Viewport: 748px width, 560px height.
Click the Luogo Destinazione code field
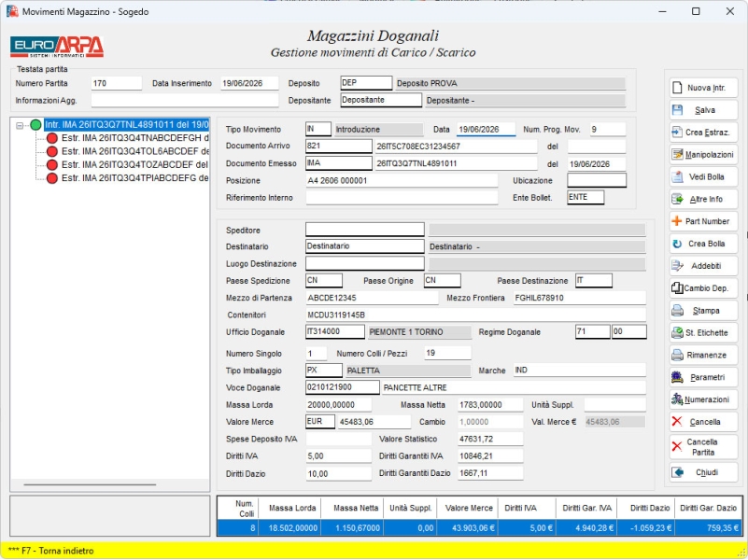pyautogui.click(x=365, y=263)
